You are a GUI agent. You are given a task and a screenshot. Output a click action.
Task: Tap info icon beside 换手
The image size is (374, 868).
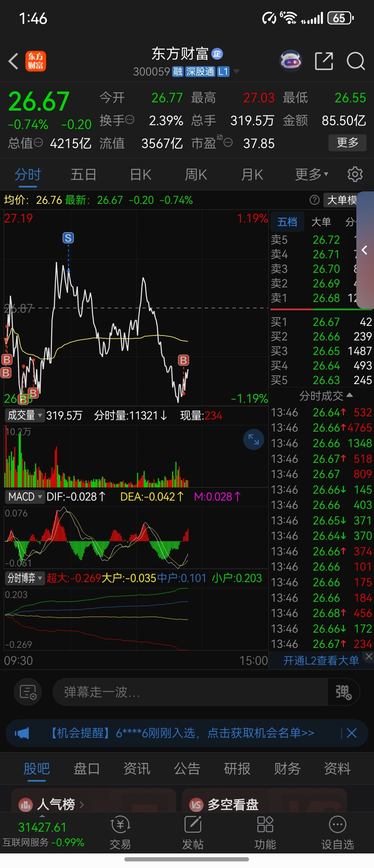coord(130,120)
